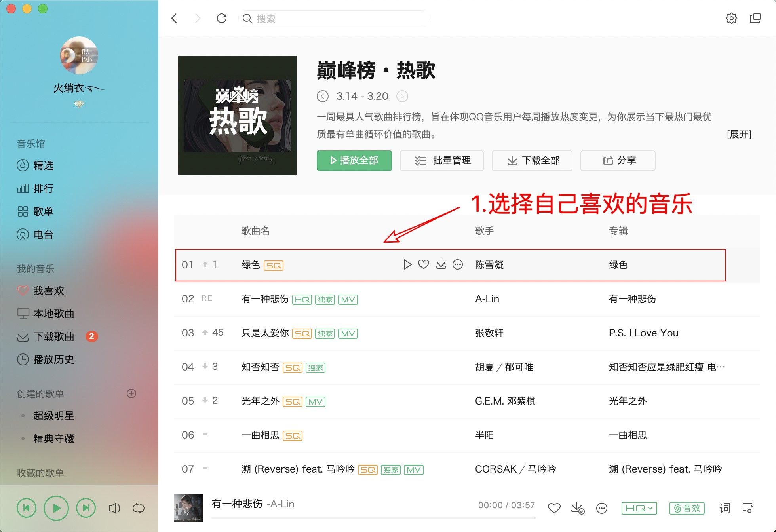Add new playlist with plus icon
The width and height of the screenshot is (776, 532).
point(131,393)
